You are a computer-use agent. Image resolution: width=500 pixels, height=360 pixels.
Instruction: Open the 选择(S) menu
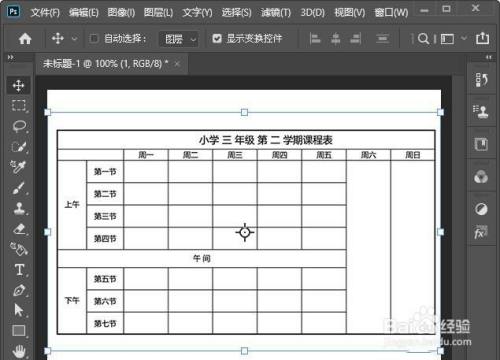tap(237, 13)
